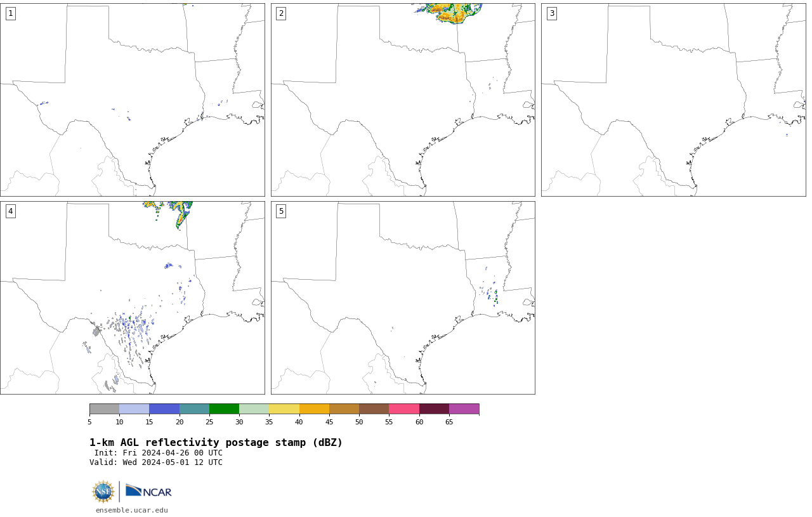
Task: Click the blue 15-20 dBZ swatch
Action: coord(164,409)
